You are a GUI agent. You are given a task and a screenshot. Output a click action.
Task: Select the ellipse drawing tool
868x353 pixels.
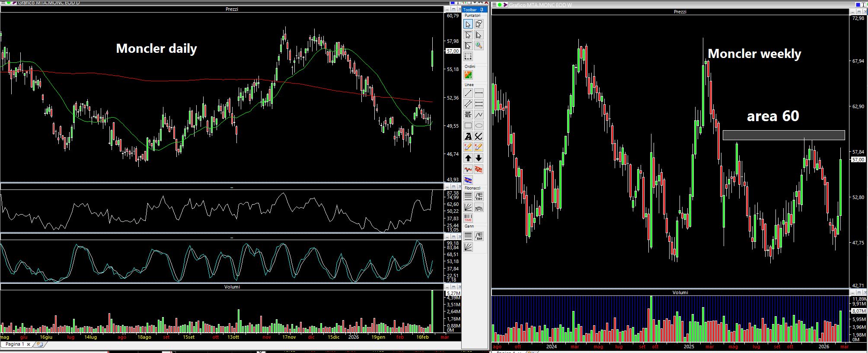479,125
